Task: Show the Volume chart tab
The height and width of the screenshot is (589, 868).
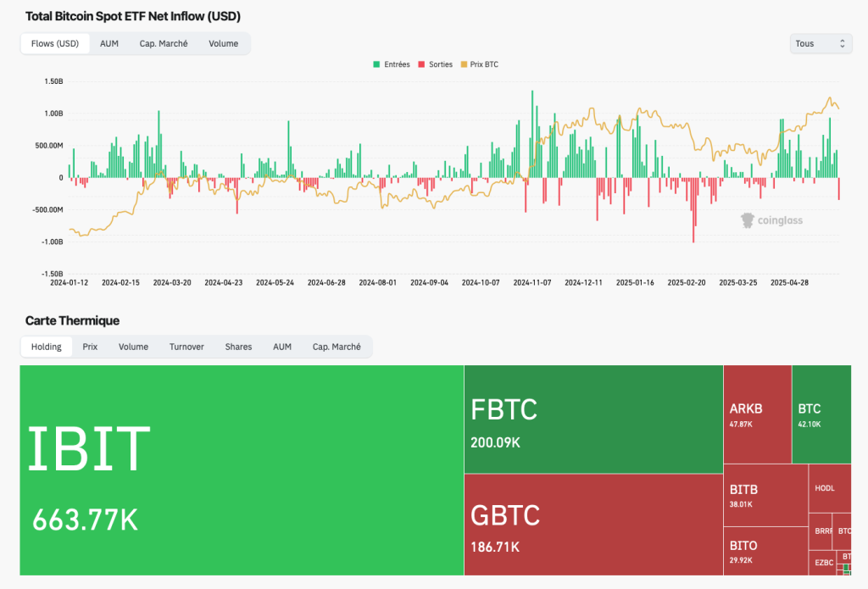Action: coord(223,44)
